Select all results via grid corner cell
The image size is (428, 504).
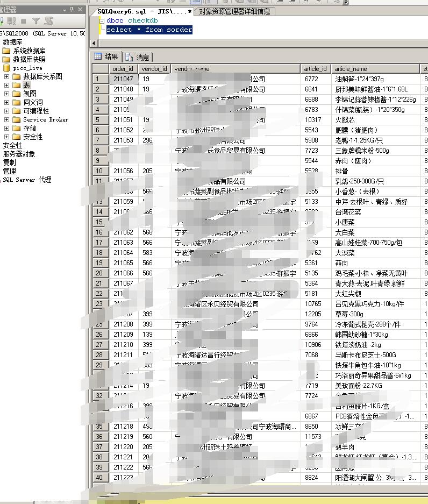[101, 69]
